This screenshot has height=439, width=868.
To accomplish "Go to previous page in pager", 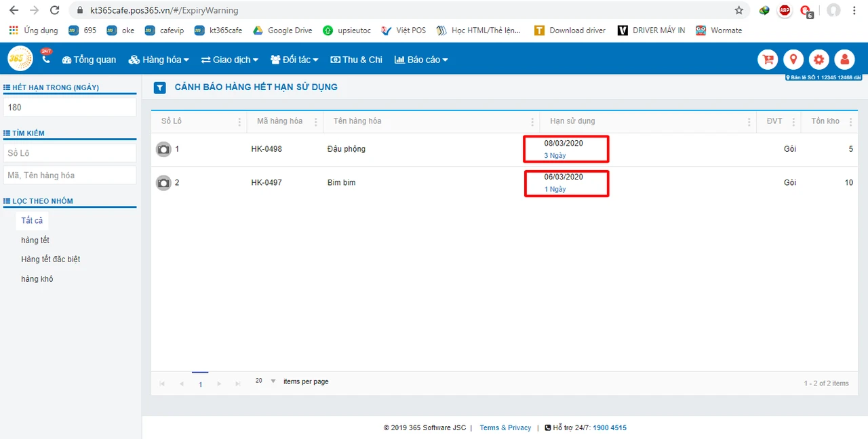I will [181, 383].
